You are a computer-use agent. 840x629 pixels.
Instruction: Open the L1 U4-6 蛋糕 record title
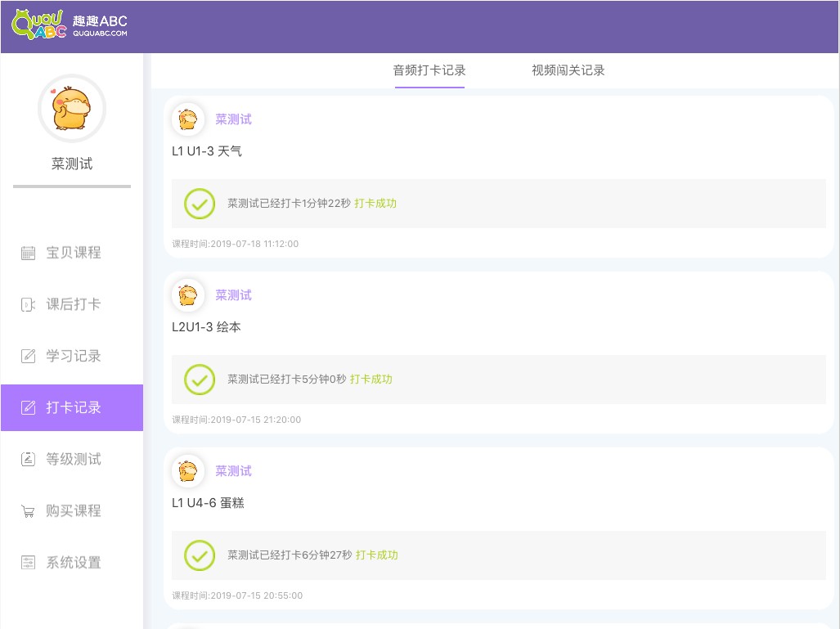(208, 503)
